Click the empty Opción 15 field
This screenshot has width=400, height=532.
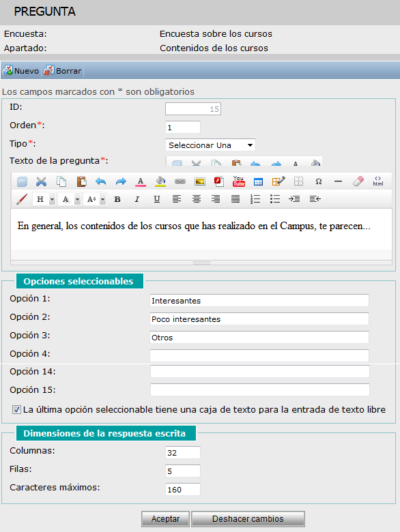click(x=260, y=390)
